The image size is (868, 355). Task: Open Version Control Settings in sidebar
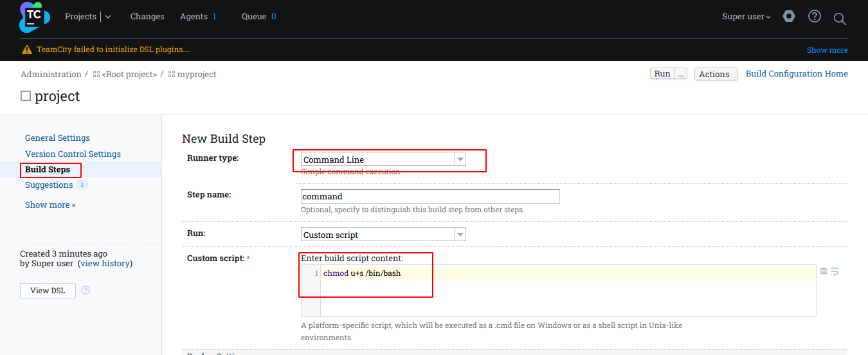pos(73,154)
